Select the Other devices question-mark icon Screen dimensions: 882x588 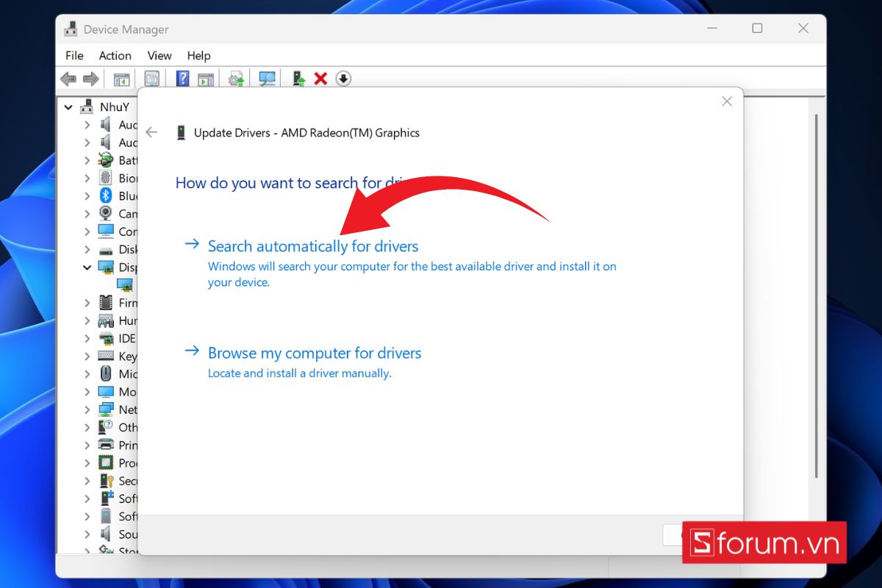pos(106,427)
